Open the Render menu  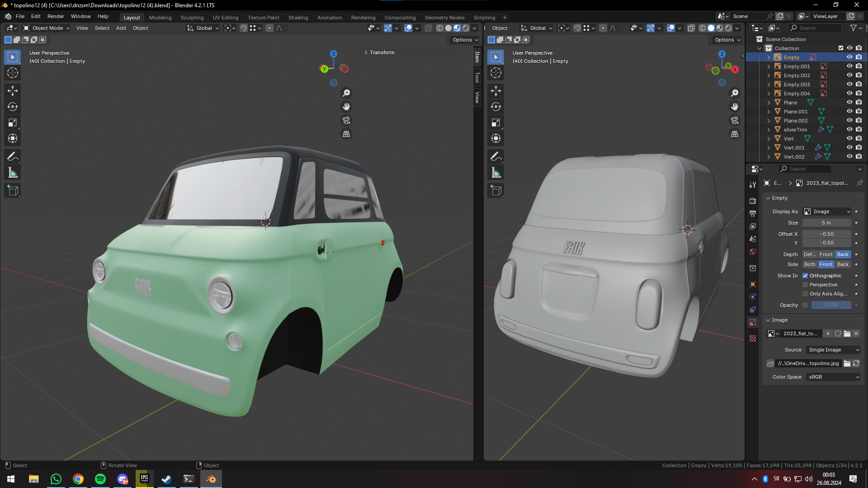pos(56,16)
